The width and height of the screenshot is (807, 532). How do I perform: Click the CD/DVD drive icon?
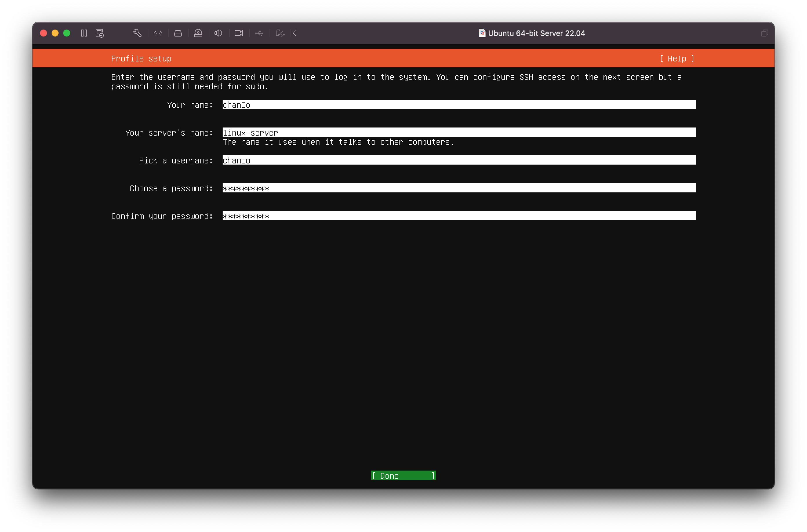[198, 33]
